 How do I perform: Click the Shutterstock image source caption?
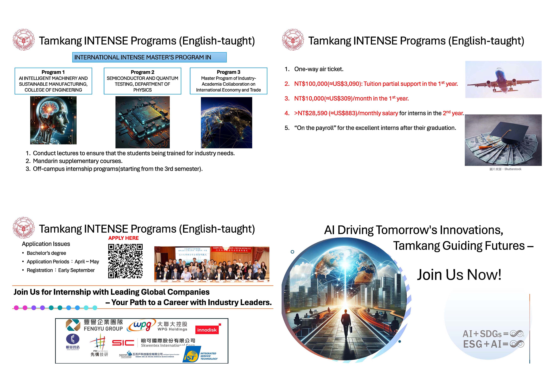[505, 169]
